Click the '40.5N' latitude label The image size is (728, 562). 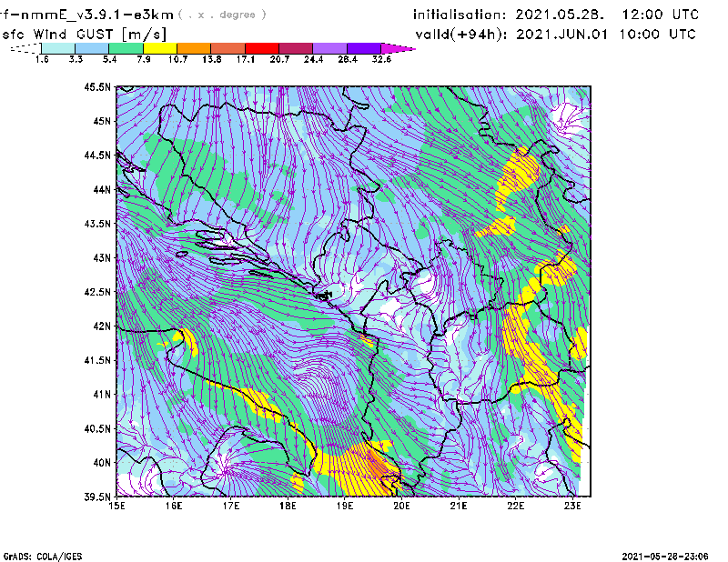(97, 429)
